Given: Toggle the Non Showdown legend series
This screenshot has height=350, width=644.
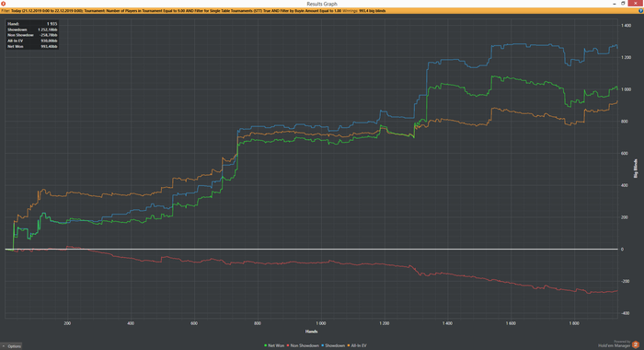Looking at the screenshot, I should (x=303, y=345).
